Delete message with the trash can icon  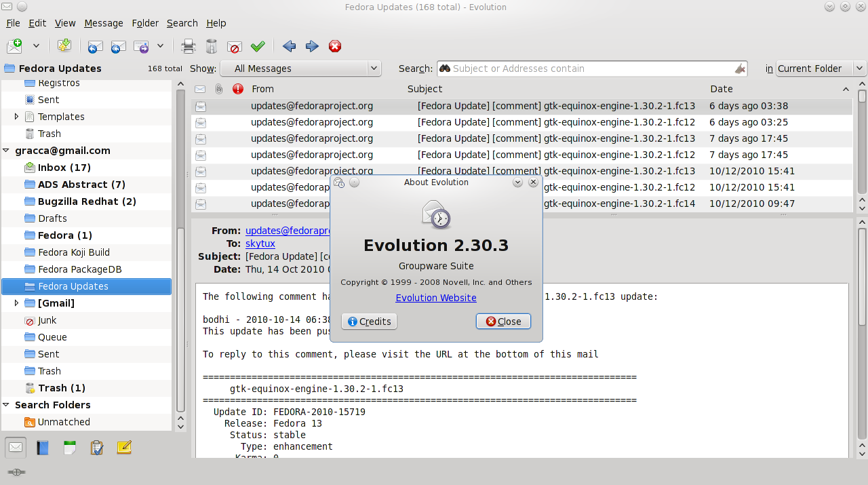[x=212, y=46]
